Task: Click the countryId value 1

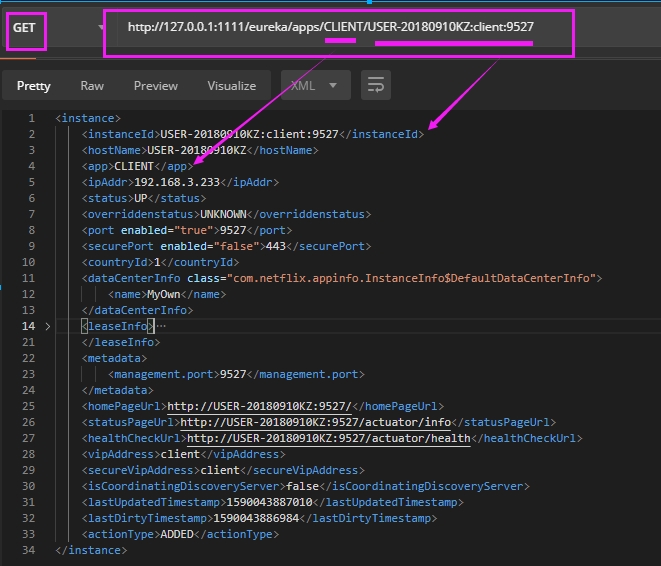Action: click(157, 263)
